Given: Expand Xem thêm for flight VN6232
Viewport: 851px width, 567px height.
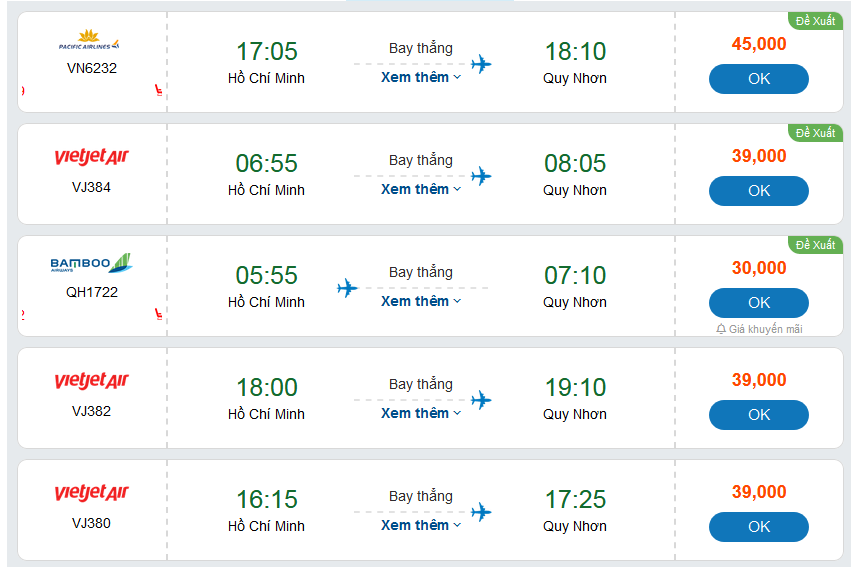Looking at the screenshot, I should pos(421,77).
